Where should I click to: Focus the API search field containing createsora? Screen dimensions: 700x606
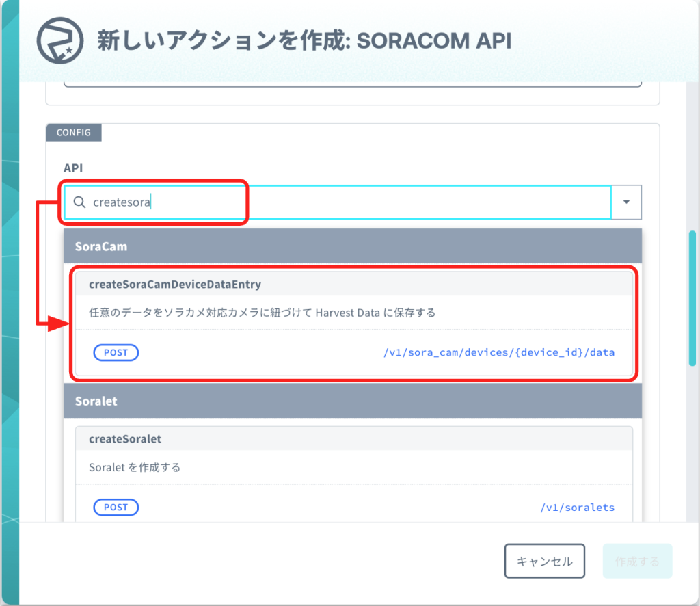click(338, 202)
